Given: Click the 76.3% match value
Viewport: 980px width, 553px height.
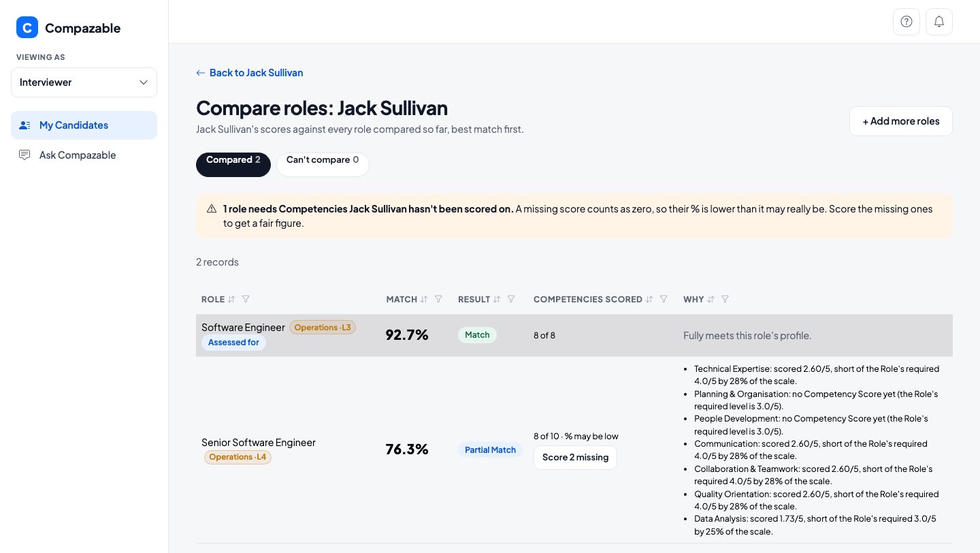Looking at the screenshot, I should [x=407, y=449].
